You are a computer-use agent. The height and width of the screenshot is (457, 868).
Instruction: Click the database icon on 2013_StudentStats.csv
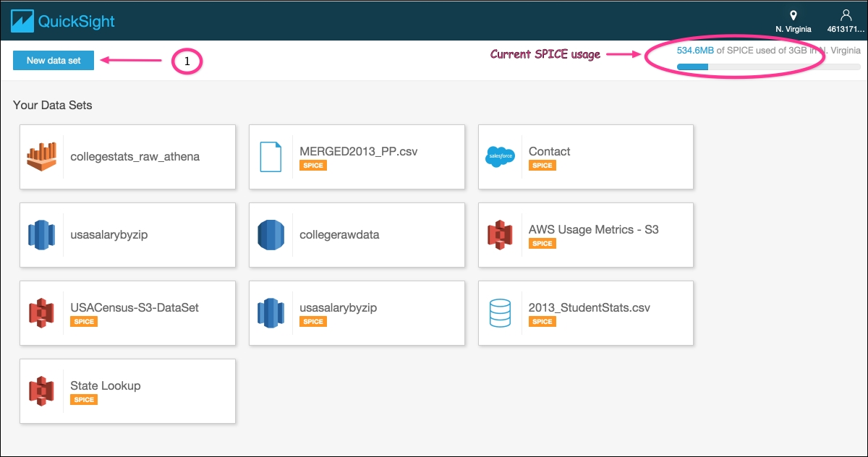pos(500,312)
